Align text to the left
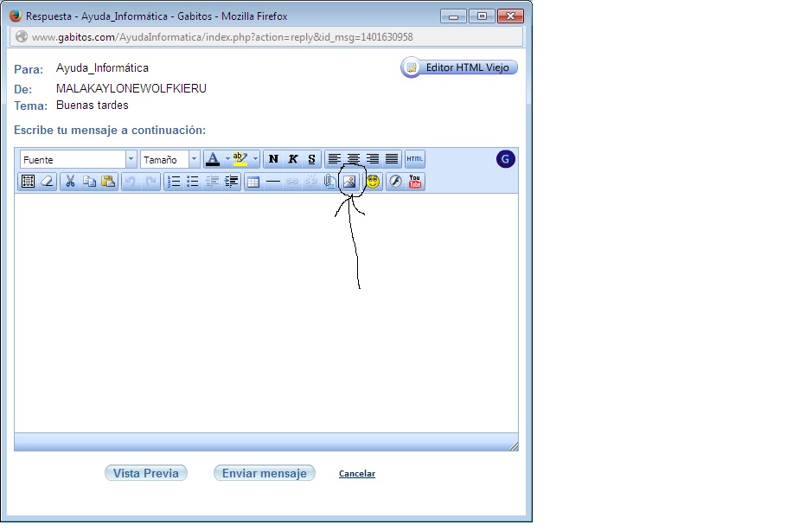This screenshot has width=812, height=531. (x=335, y=159)
